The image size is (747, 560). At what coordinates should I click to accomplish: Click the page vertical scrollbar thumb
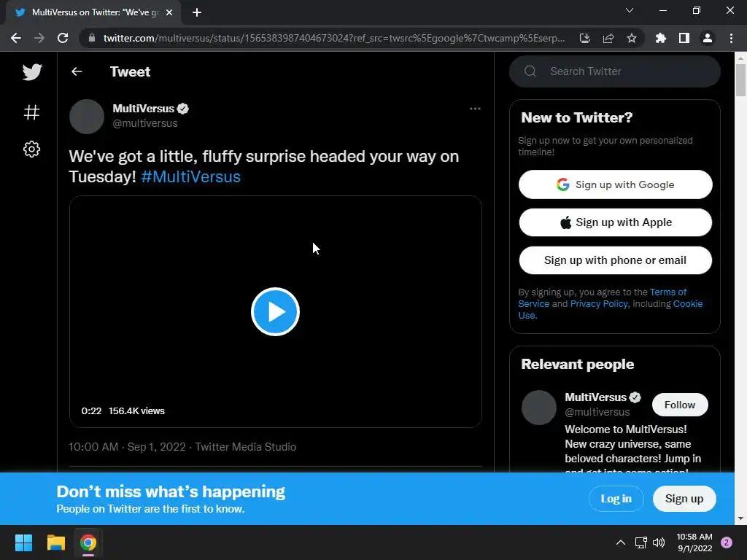pyautogui.click(x=740, y=80)
